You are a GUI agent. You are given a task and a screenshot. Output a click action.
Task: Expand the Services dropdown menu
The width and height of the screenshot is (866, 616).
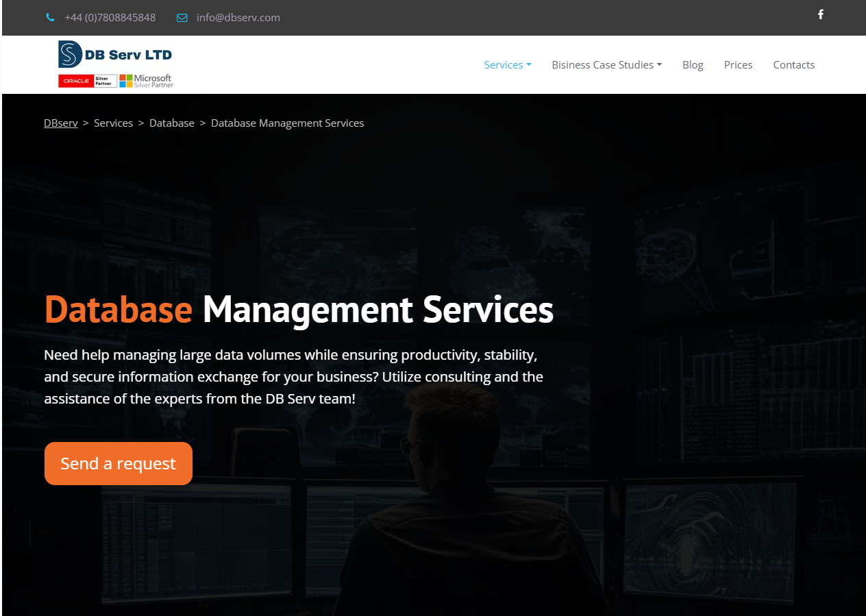(x=507, y=65)
